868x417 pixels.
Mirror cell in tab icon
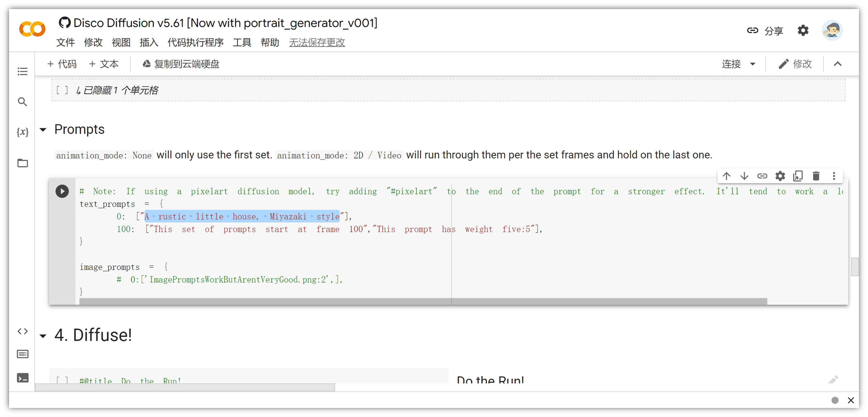pos(798,176)
